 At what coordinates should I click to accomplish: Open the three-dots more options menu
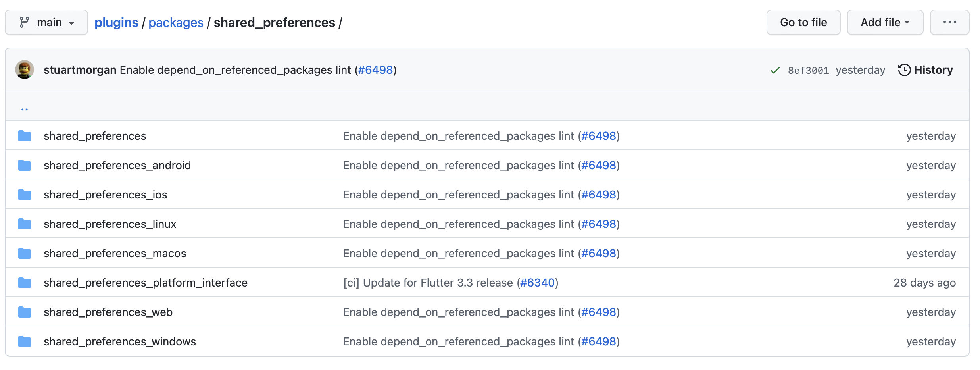(x=949, y=22)
